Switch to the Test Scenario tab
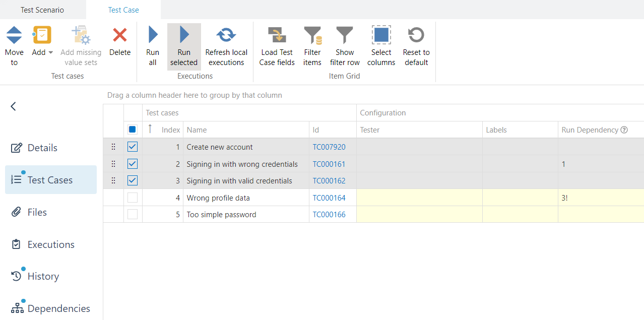644x320 pixels. (42, 10)
